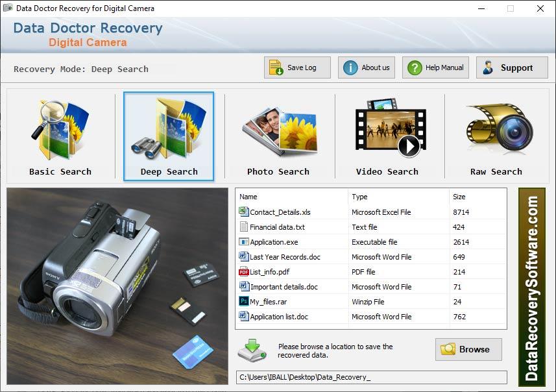Click the Word icon beside Application list.doc
The height and width of the screenshot is (392, 556).
click(x=243, y=315)
